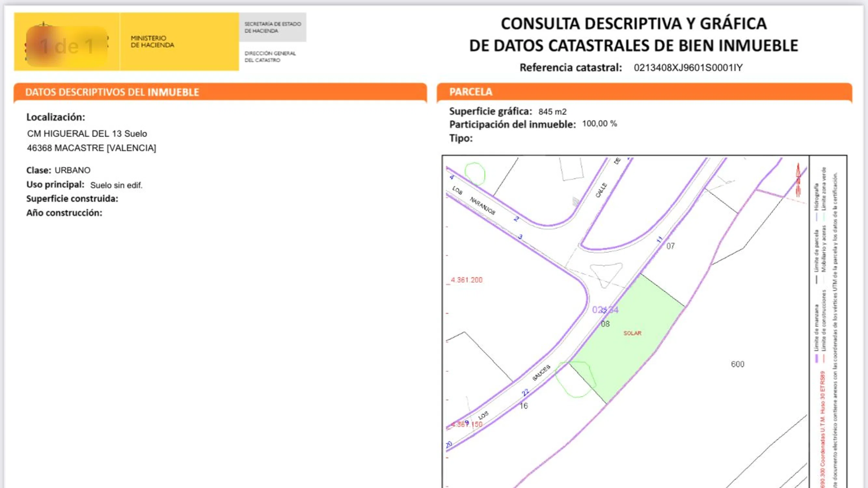The width and height of the screenshot is (868, 488).
Task: Click the green circle outline near Los Naranjos
Action: [475, 173]
